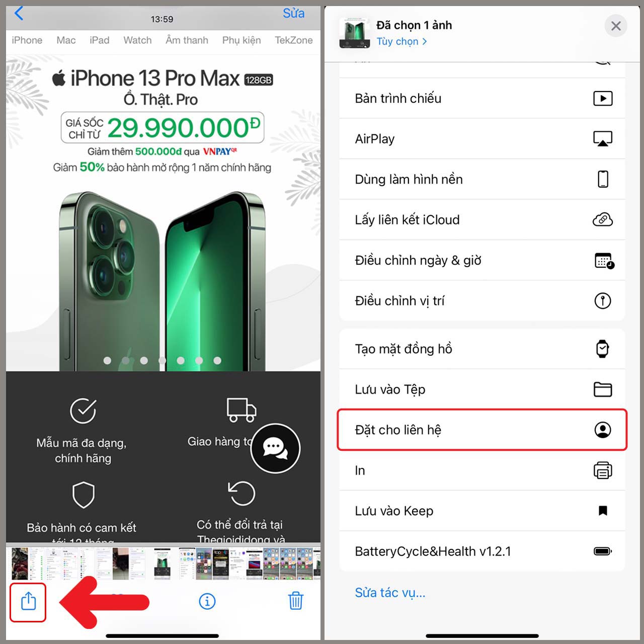The width and height of the screenshot is (644, 644).
Task: Tap selected photo thumbnail in share sheet header
Action: click(x=355, y=33)
